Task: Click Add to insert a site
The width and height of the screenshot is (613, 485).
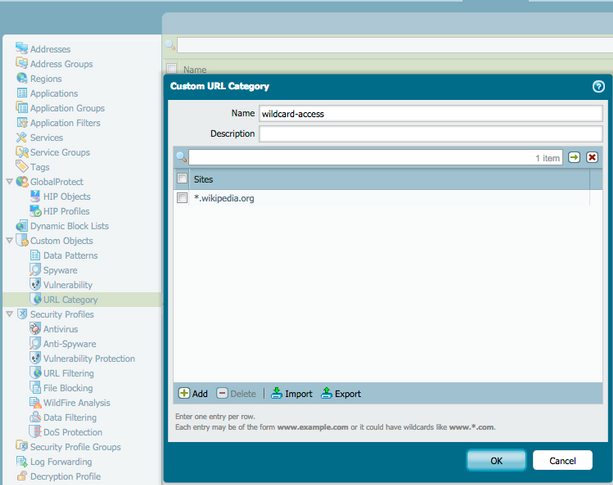Action: (x=193, y=394)
